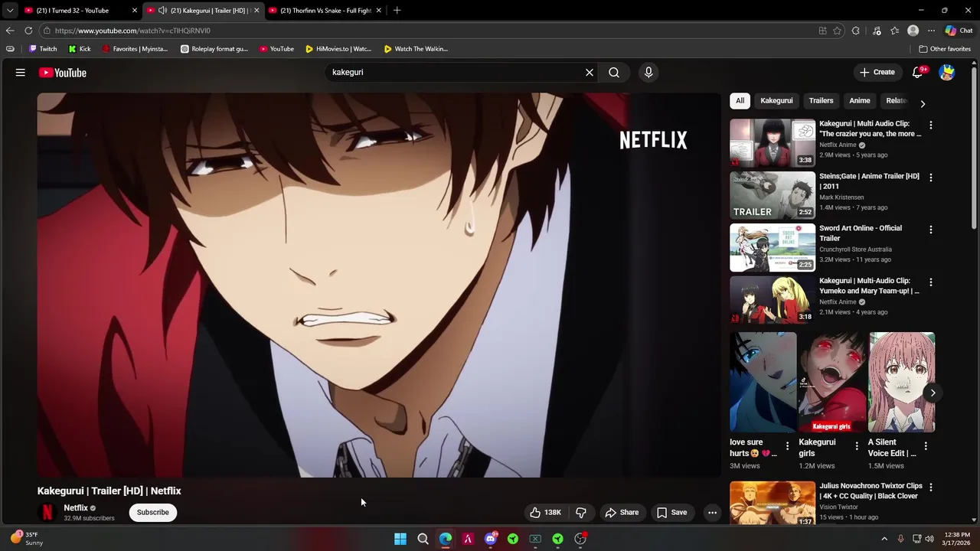The image size is (980, 551).
Task: Add this page to favorites star
Action: 837,31
